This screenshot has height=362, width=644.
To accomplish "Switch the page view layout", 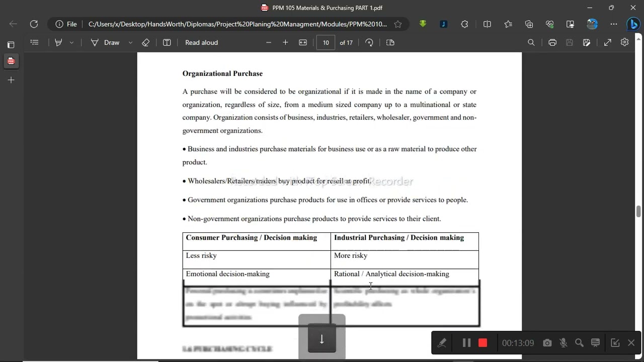I will point(390,42).
